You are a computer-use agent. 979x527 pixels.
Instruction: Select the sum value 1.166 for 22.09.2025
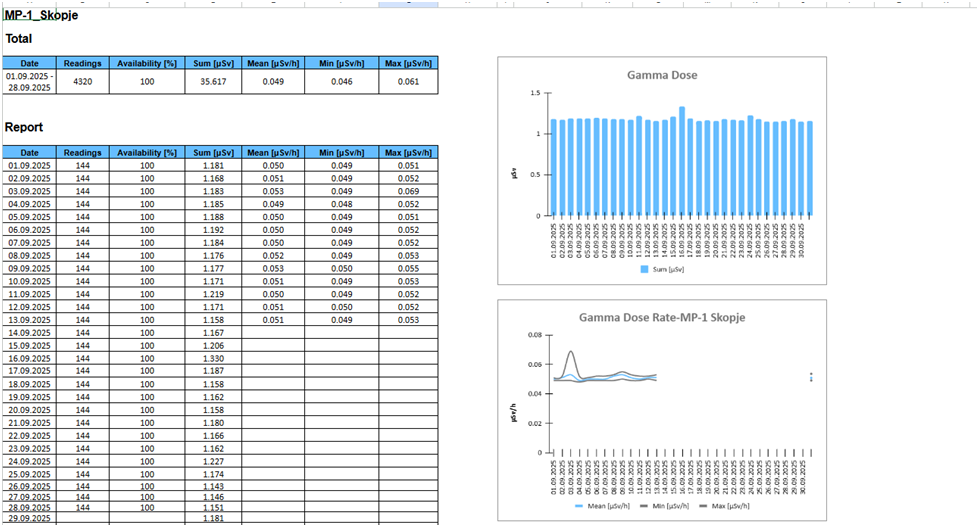pyautogui.click(x=214, y=436)
